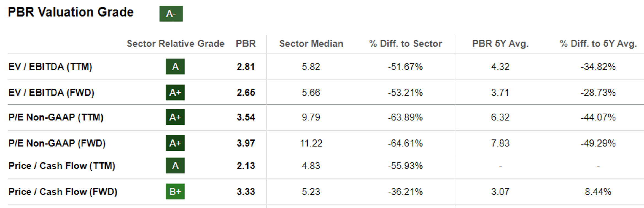The height and width of the screenshot is (208, 644).
Task: Click the Price / Cash Flow (TTM) grade badge
Action: 175,166
